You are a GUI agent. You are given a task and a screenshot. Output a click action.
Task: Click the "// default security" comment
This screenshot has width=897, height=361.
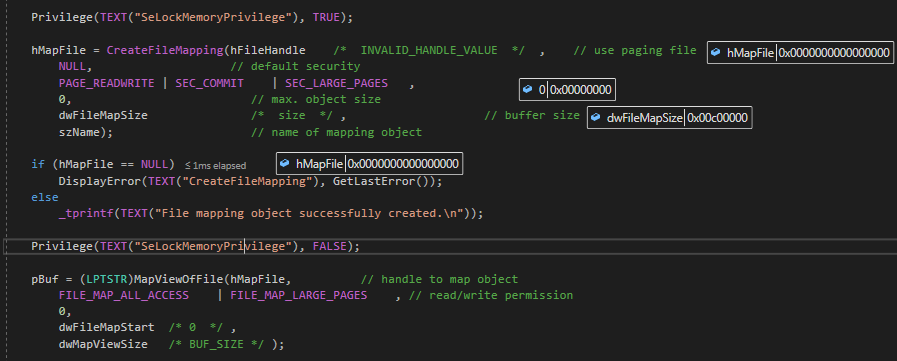(x=295, y=66)
